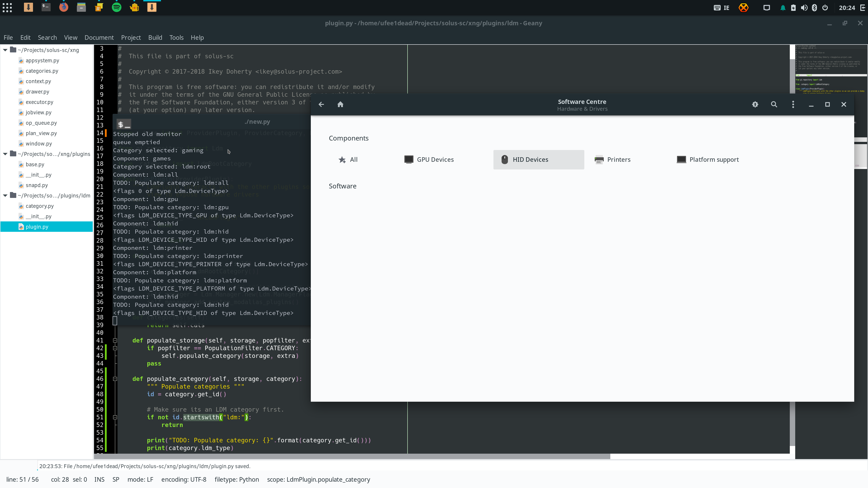Open the sticky-notes hash panel icon
The width and height of the screenshot is (868, 488).
coord(99,7)
